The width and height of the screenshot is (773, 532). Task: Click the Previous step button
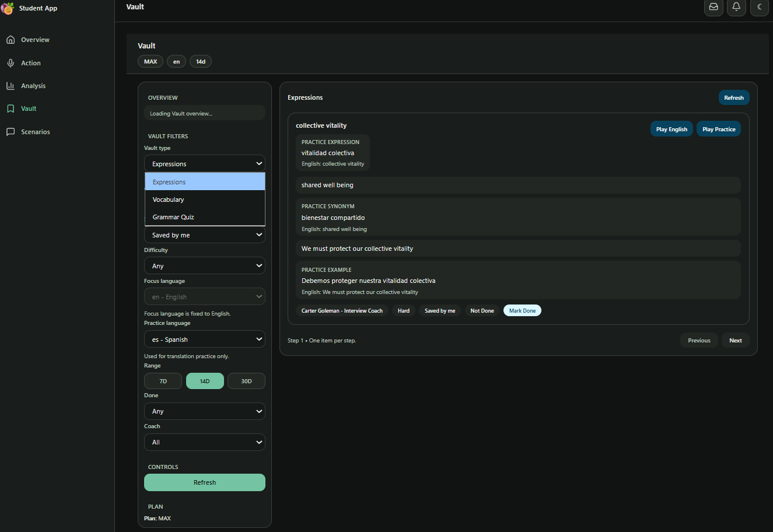click(x=699, y=340)
